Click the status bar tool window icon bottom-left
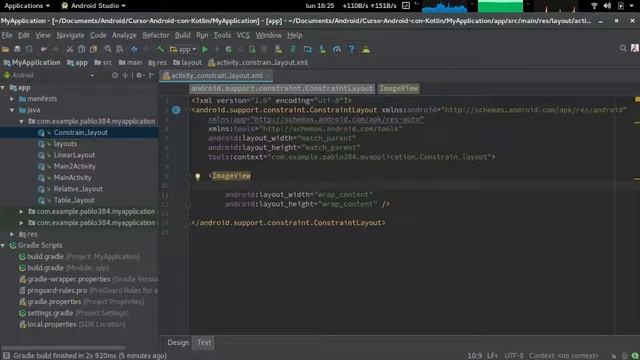 point(6,356)
